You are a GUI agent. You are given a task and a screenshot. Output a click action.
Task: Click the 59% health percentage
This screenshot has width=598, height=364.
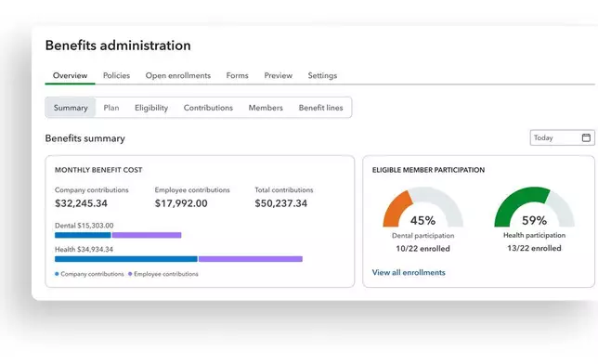(x=534, y=221)
